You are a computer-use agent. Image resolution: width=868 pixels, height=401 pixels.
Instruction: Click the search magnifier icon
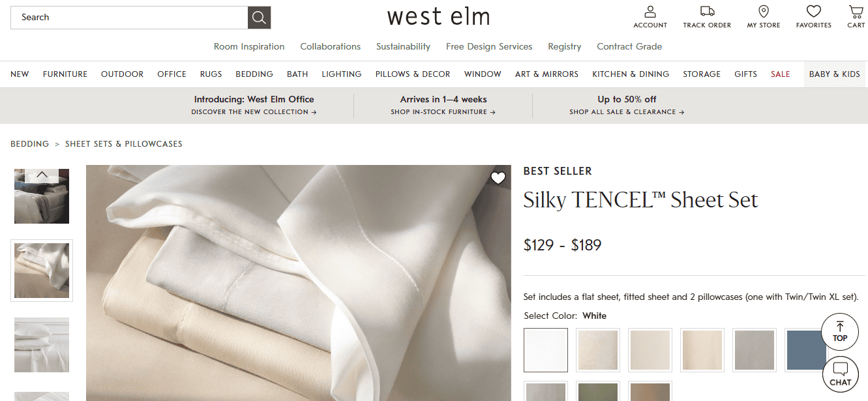[x=259, y=18]
